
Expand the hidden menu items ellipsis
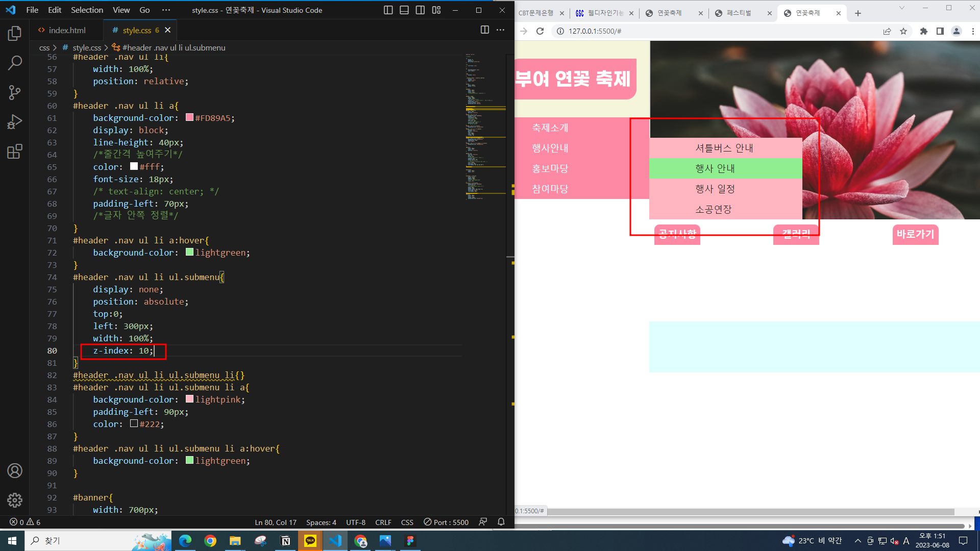coord(166,10)
